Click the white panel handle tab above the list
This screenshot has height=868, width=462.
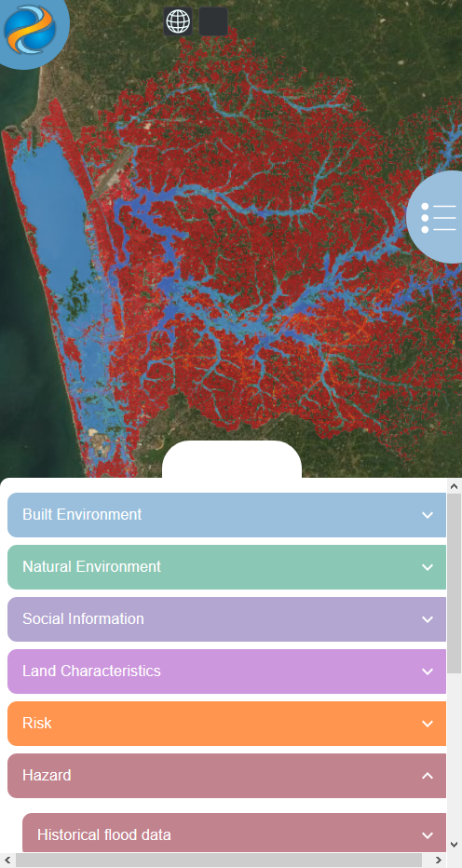(232, 459)
